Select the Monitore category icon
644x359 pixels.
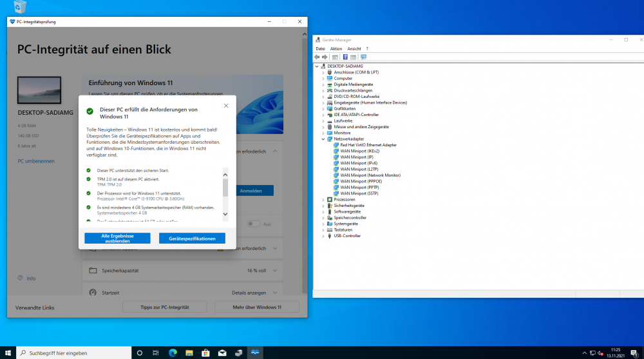tap(329, 133)
